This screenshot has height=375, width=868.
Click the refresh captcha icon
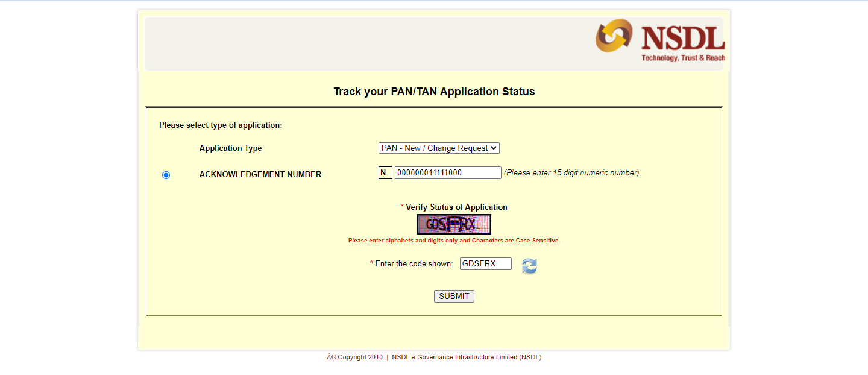coord(529,266)
